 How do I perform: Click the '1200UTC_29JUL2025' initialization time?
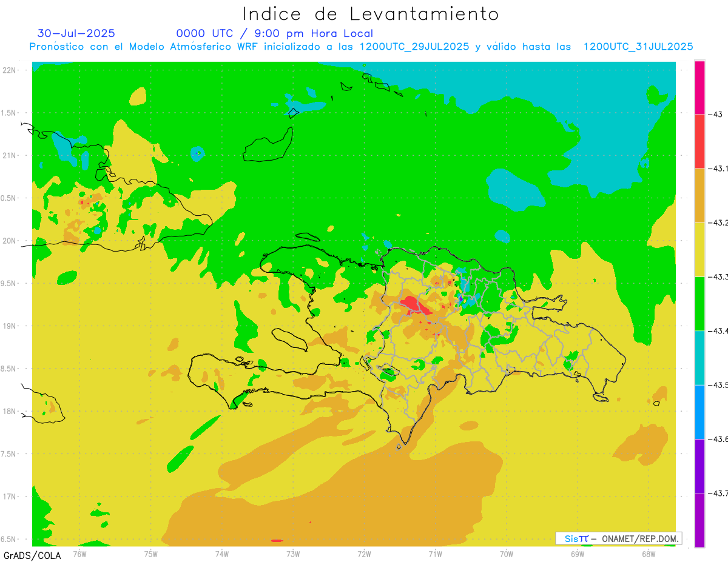tap(414, 47)
